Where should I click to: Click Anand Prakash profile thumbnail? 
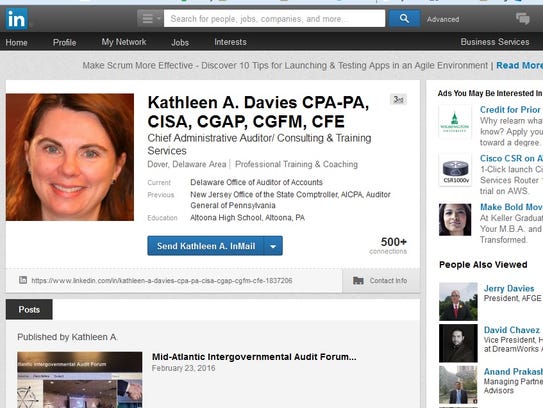[458, 384]
